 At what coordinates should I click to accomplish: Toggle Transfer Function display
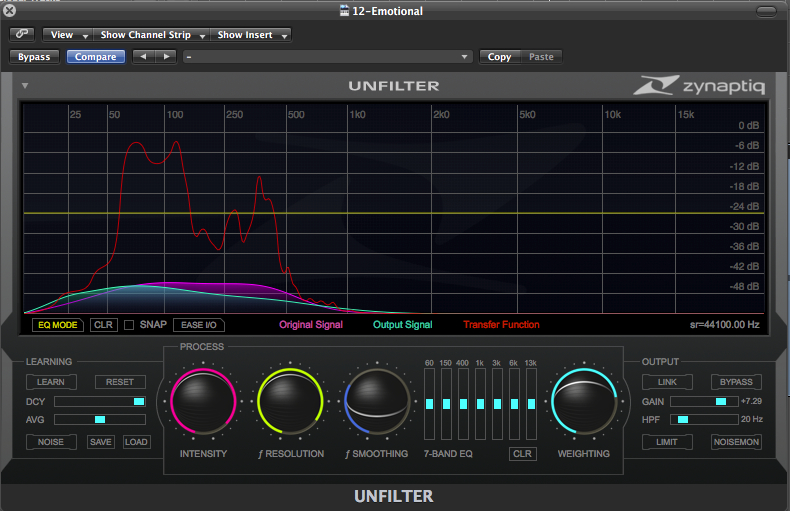[x=501, y=325]
